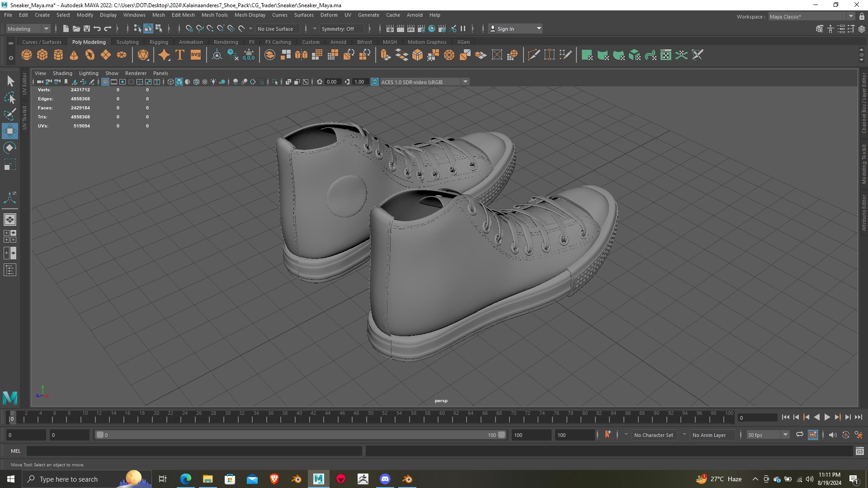Viewport: 868px width, 488px height.
Task: Toggle wireframe on shaded display
Action: pyautogui.click(x=196, y=82)
